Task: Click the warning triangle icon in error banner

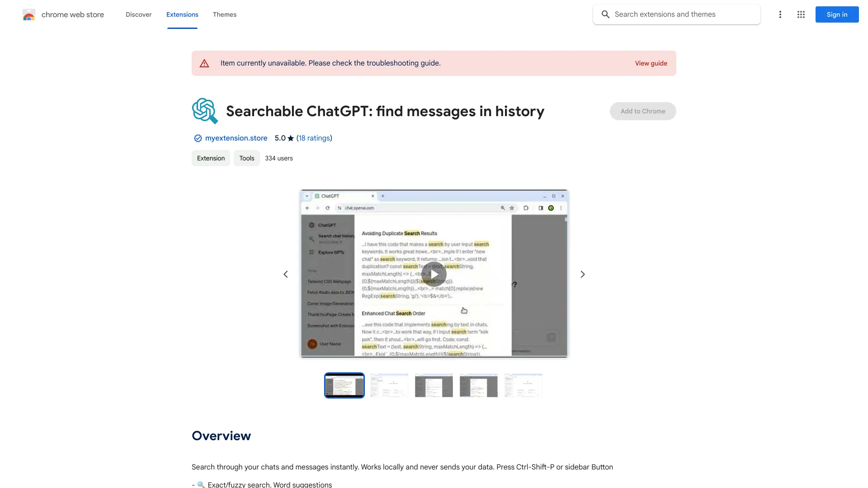Action: click(x=204, y=63)
